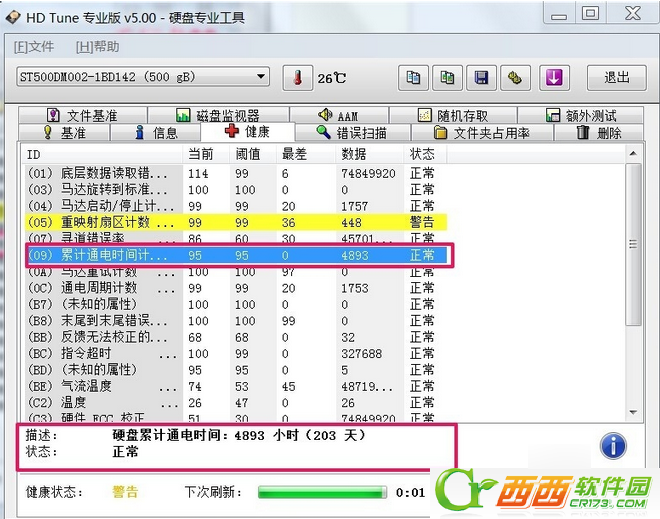
Task: Click the 数据 column header
Action: pyautogui.click(x=370, y=154)
